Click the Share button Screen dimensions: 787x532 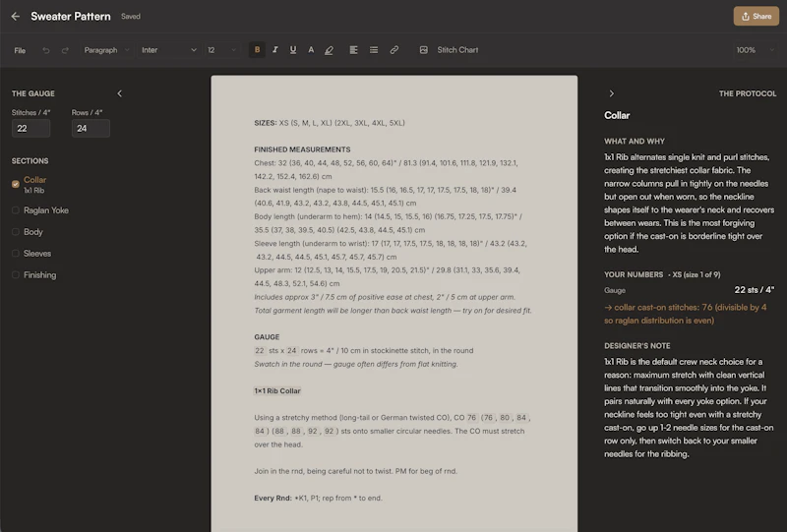[756, 16]
